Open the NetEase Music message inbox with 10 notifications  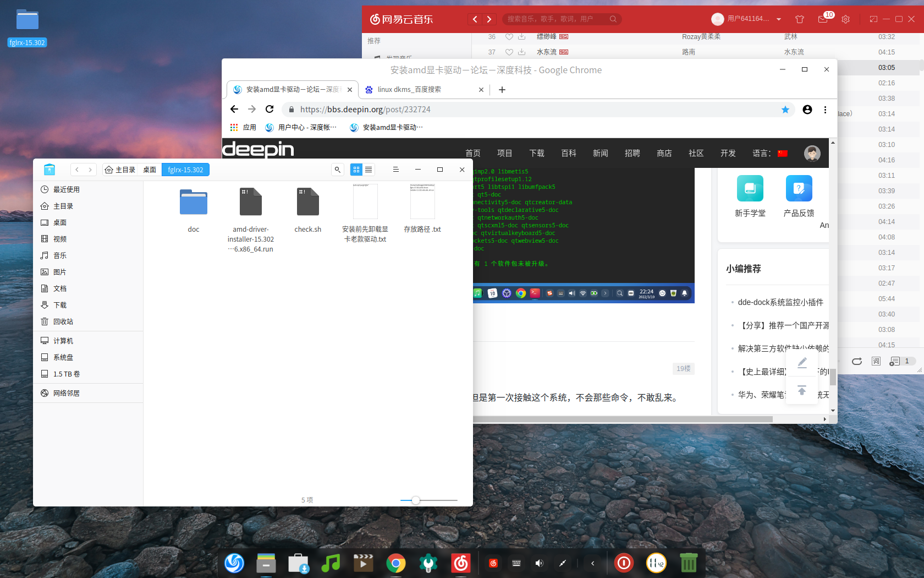click(823, 19)
